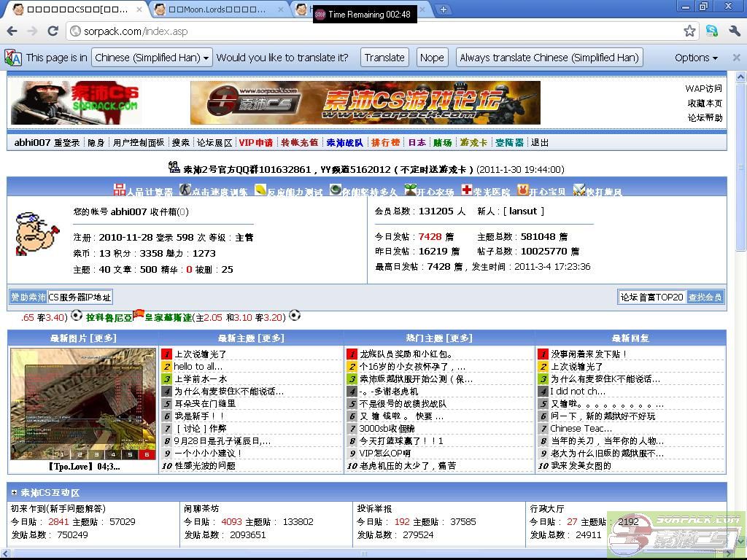This screenshot has height=560, width=747.
Task: Bookmark this page with the star icon
Action: point(689,31)
